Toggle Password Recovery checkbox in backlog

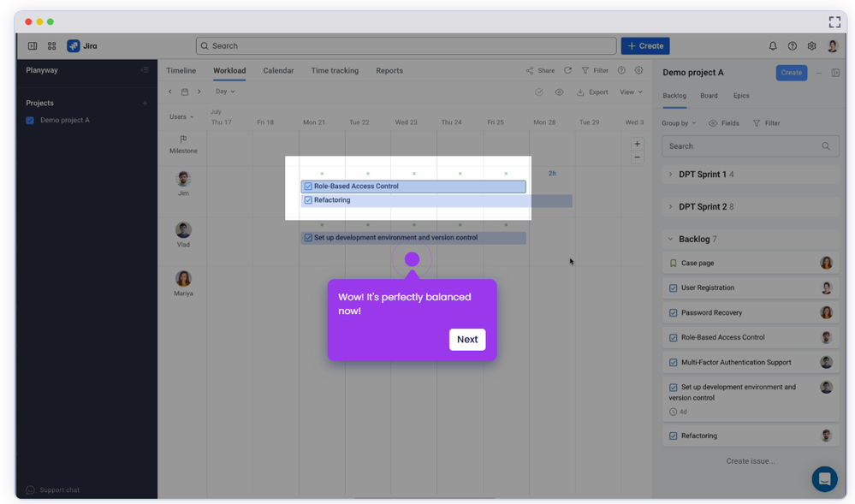pyautogui.click(x=673, y=313)
